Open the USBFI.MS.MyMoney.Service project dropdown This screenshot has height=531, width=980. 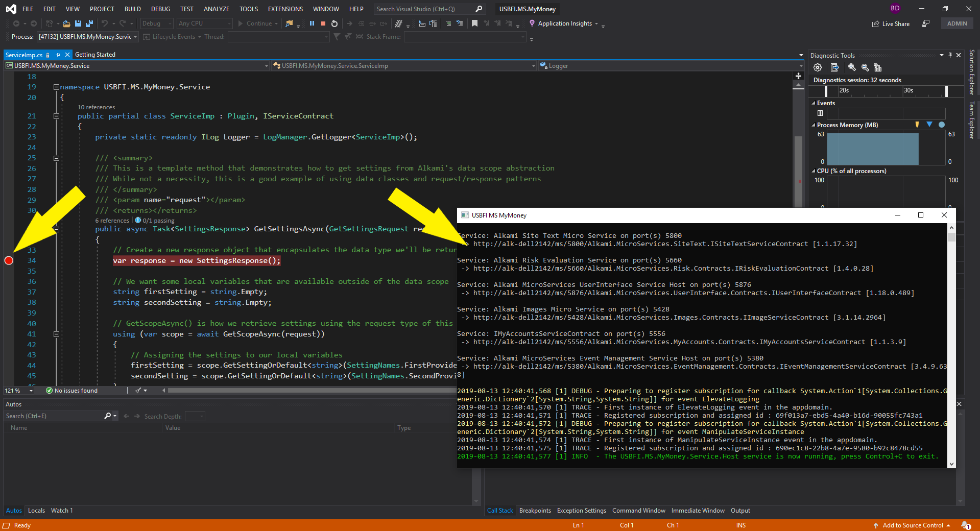137,66
